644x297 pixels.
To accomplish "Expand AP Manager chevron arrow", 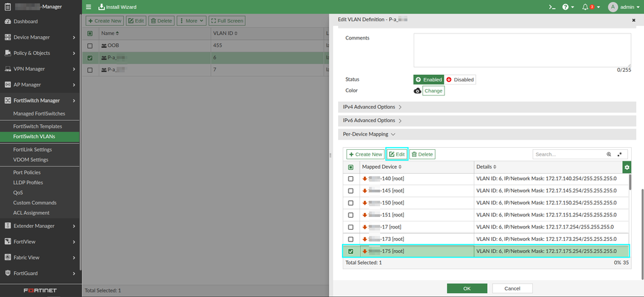I will pos(74,85).
